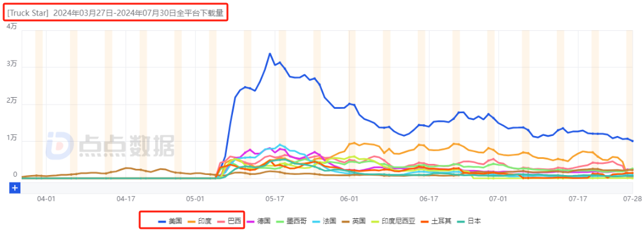Toggle the 印度尼西亚 legend entry

[x=393, y=221]
